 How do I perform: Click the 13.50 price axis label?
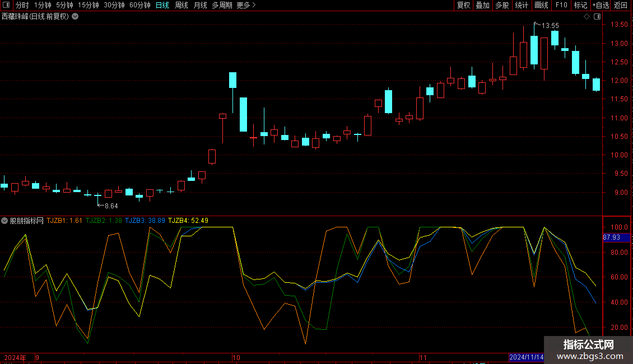tap(619, 25)
